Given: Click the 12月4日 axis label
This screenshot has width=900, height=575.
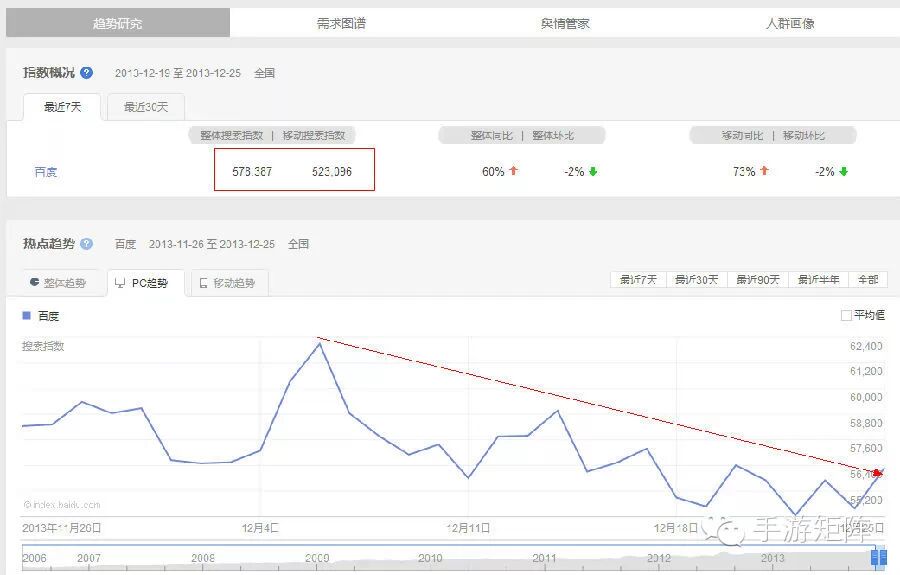Looking at the screenshot, I should pos(261,528).
